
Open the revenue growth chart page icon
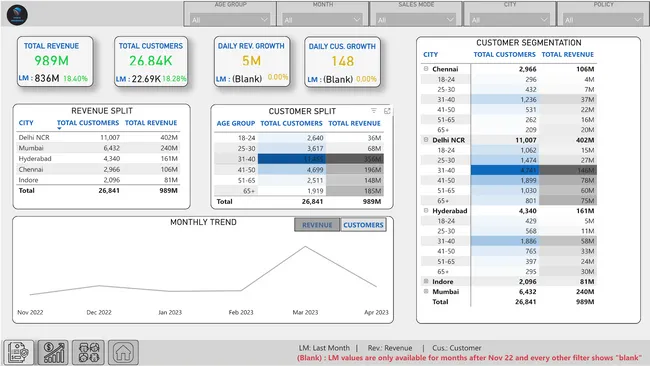pos(53,352)
